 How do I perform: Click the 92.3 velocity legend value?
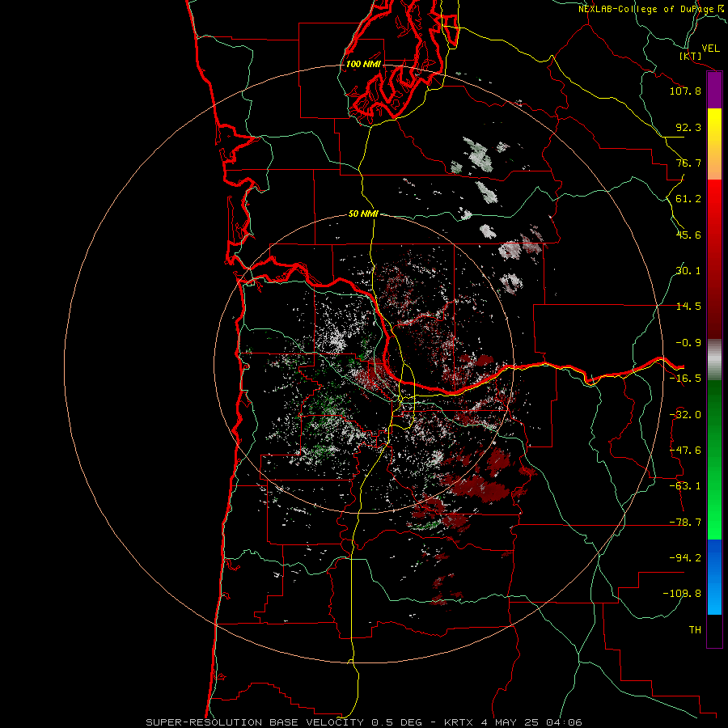688,127
